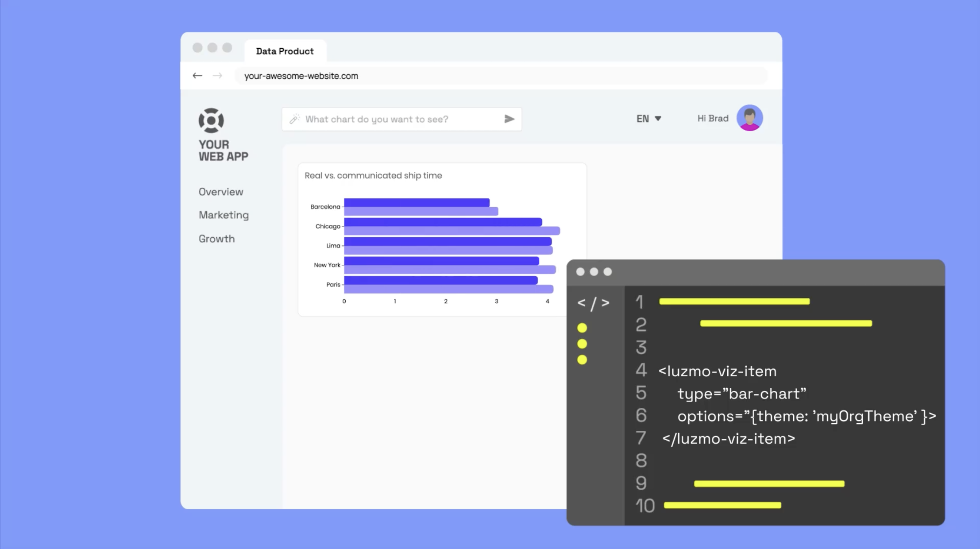Click Brad's profile avatar
This screenshot has width=980, height=549.
click(x=749, y=118)
